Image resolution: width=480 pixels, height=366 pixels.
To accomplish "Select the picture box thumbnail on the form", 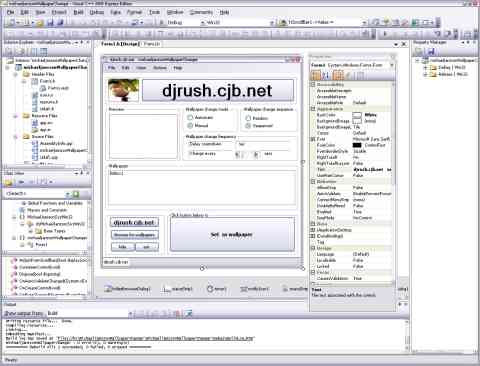I will (123, 90).
